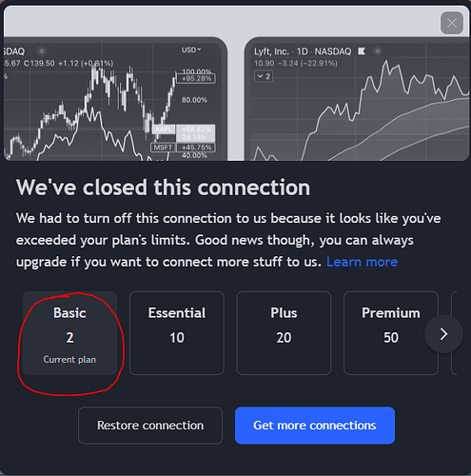Open the Learn more link
Image resolution: width=471 pixels, height=476 pixels.
[362, 262]
